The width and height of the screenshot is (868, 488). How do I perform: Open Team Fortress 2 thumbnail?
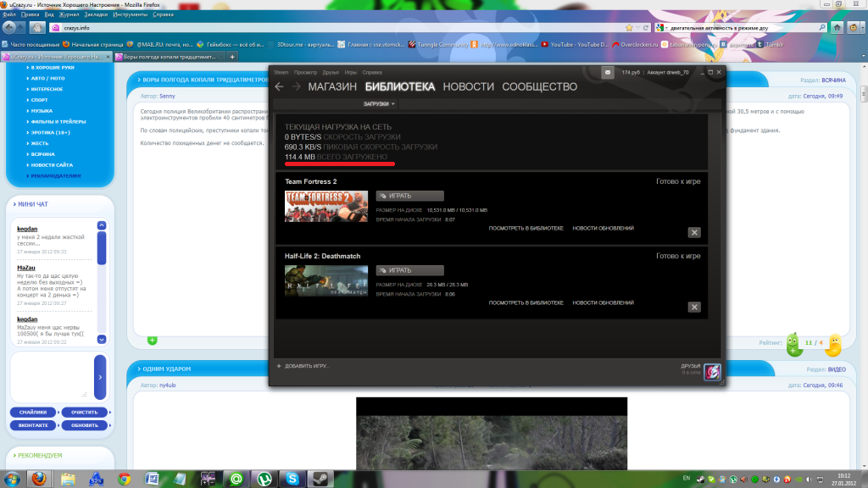coord(326,207)
